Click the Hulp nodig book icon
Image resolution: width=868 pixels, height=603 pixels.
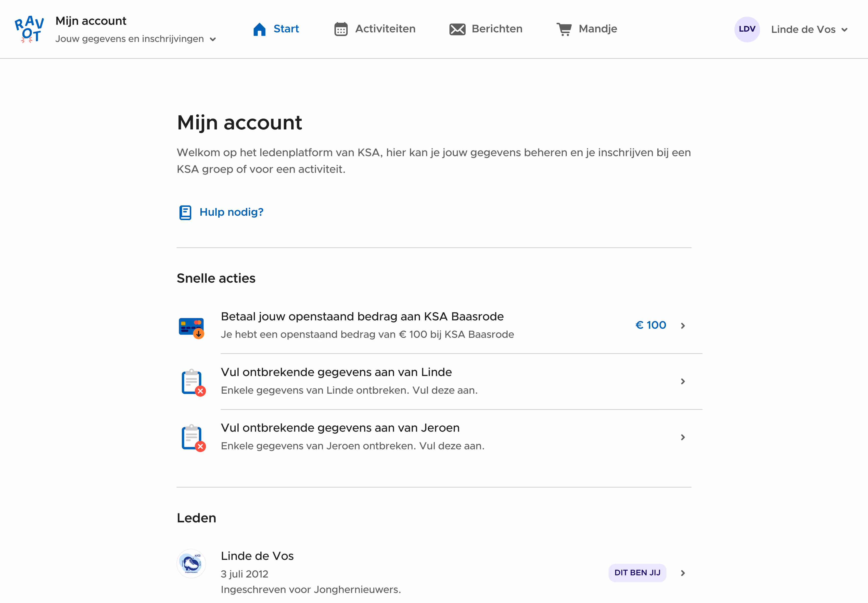click(x=185, y=212)
